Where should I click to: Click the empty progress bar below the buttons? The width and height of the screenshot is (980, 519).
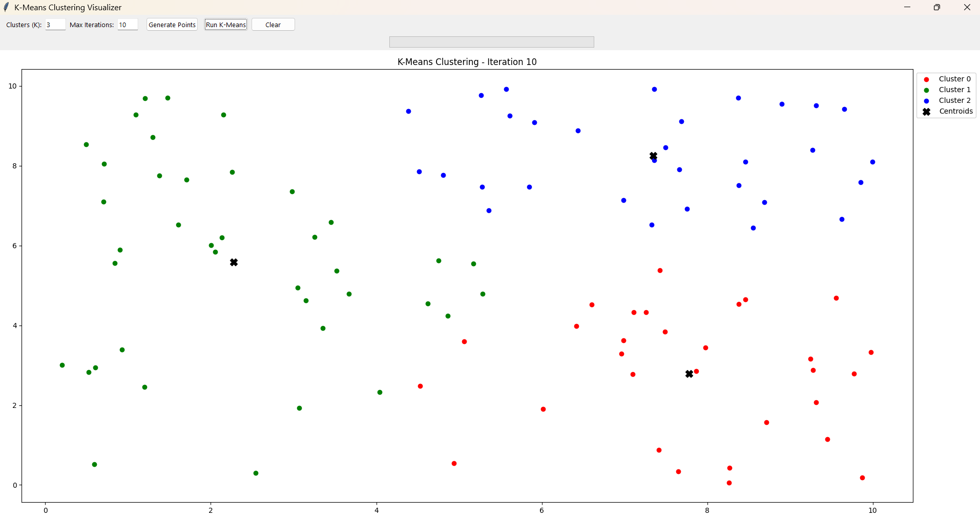point(491,42)
